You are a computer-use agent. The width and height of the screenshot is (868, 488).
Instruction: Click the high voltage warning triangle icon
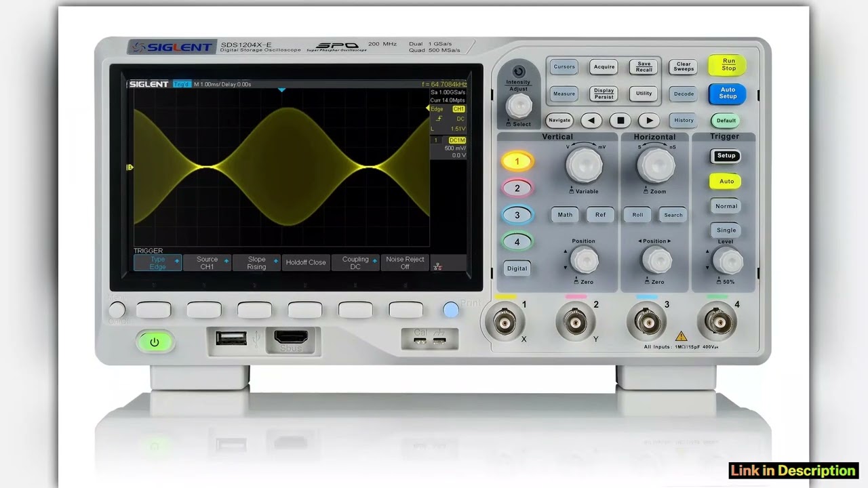click(682, 336)
